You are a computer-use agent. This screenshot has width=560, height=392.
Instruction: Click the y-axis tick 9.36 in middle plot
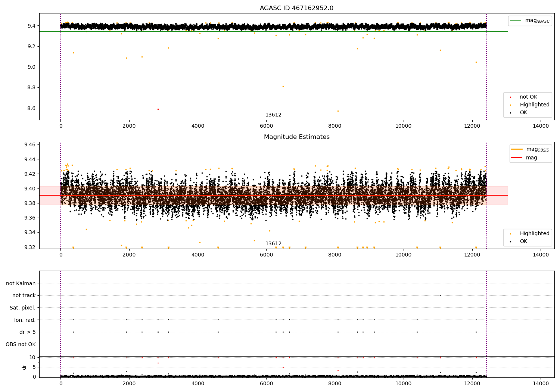coord(29,218)
